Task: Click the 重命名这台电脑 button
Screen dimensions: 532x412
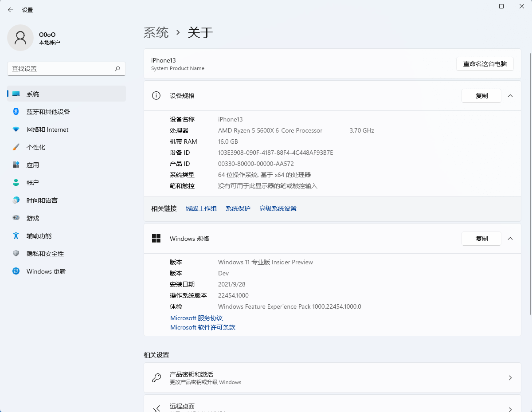Action: pos(485,63)
